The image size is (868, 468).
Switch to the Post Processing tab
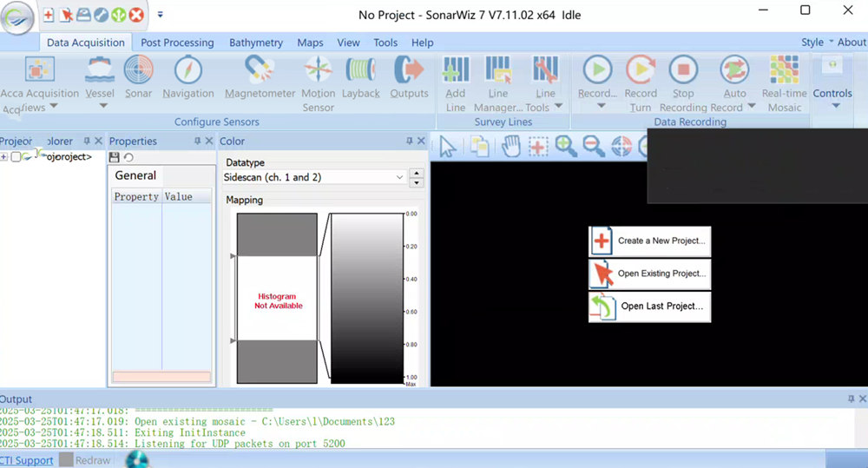coord(177,43)
